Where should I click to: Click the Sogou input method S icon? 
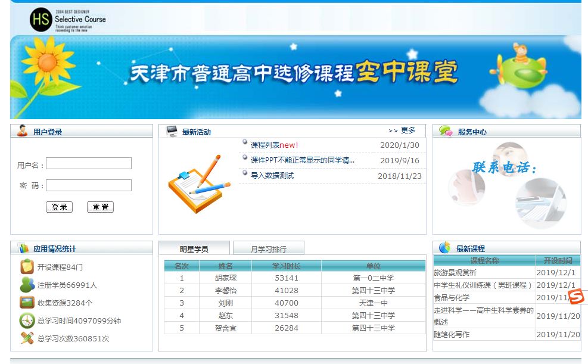pyautogui.click(x=576, y=297)
